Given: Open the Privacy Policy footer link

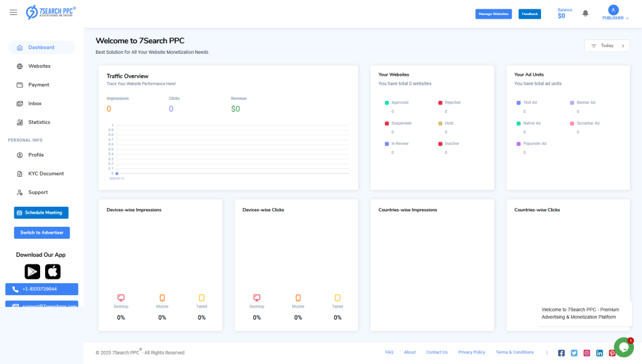Looking at the screenshot, I should (x=471, y=352).
